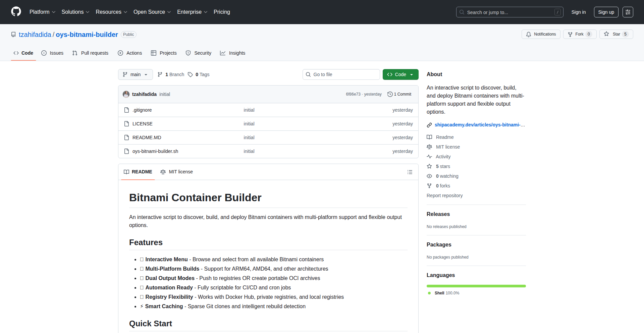Click the initial commit message in header row
Image resolution: width=644 pixels, height=333 pixels.
click(x=165, y=94)
